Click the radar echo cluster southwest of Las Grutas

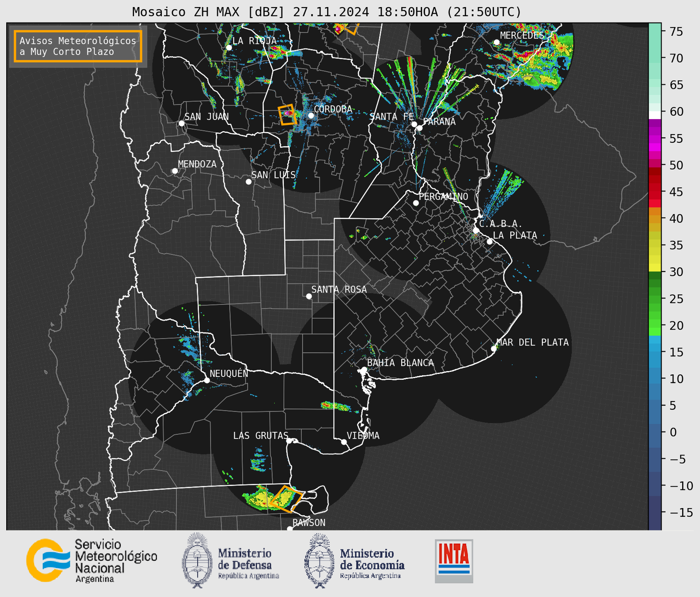click(x=259, y=460)
